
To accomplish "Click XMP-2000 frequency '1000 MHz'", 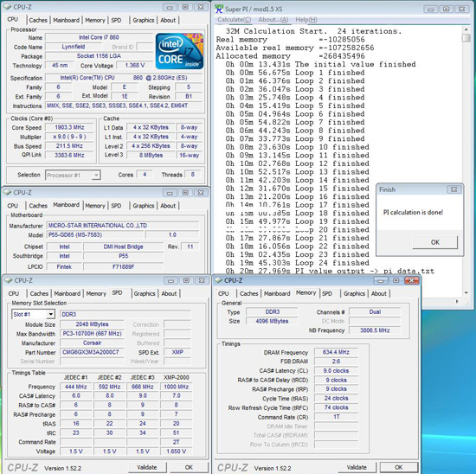I will pyautogui.click(x=177, y=387).
